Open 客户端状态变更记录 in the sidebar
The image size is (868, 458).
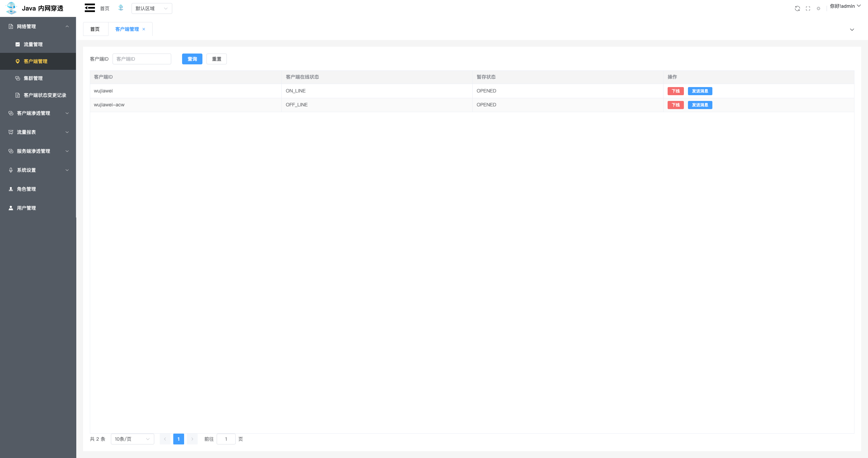[x=45, y=95]
